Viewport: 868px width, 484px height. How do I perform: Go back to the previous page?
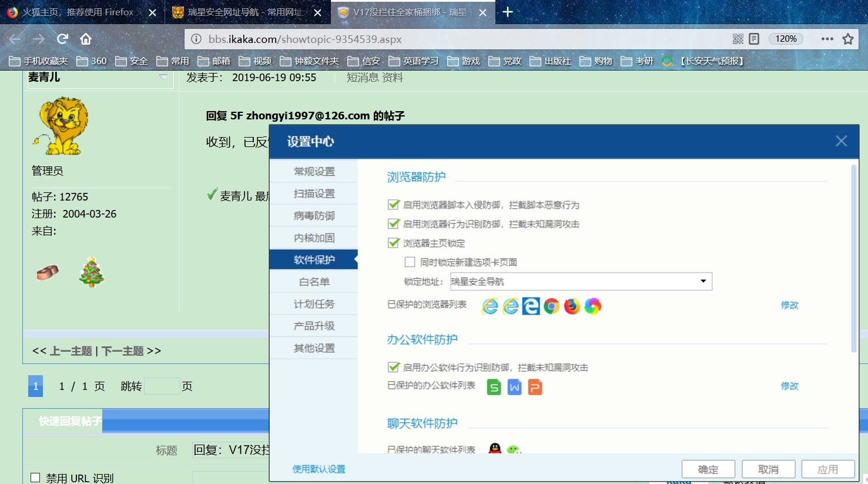coord(15,39)
